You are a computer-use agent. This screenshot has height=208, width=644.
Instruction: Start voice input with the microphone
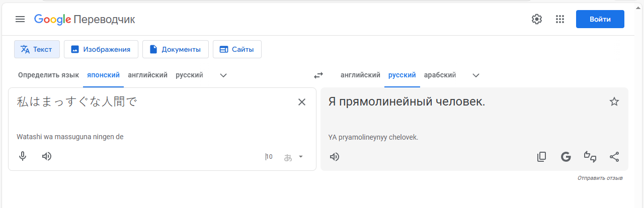[x=23, y=156]
